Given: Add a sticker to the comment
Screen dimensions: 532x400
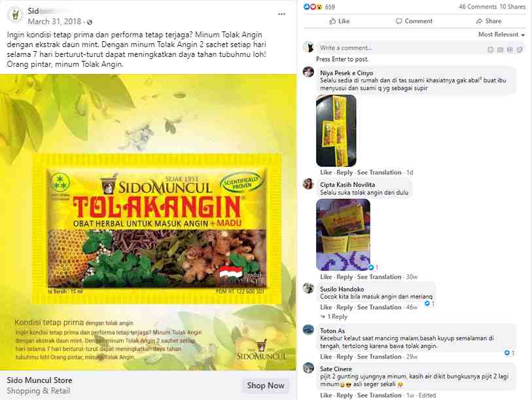Looking at the screenshot, I should (520, 50).
